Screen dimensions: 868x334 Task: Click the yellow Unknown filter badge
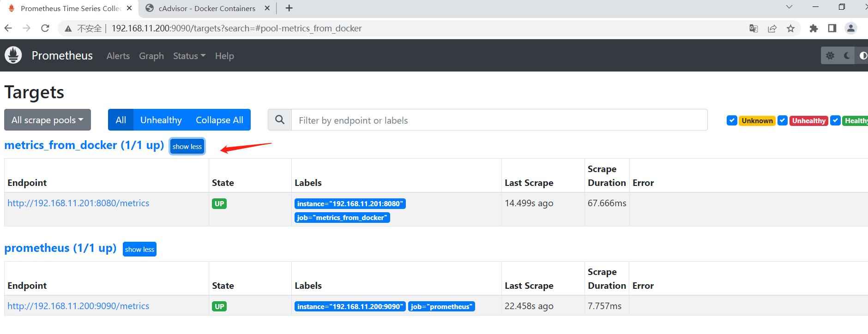[x=757, y=120]
